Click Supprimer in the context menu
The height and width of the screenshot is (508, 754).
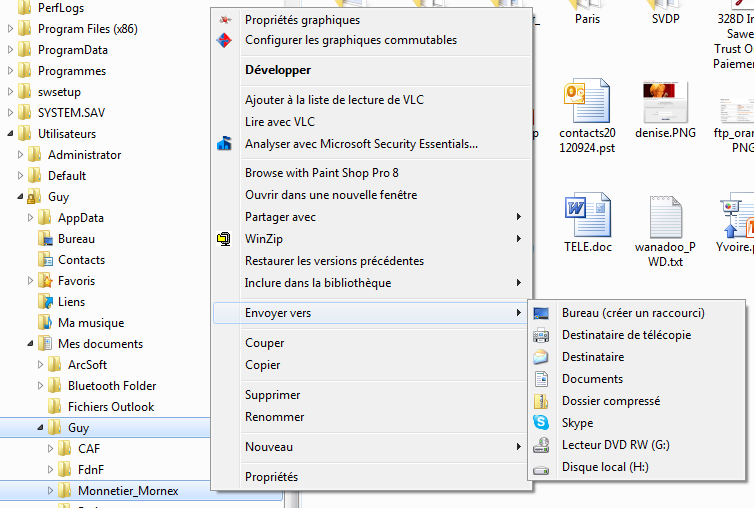(x=272, y=395)
